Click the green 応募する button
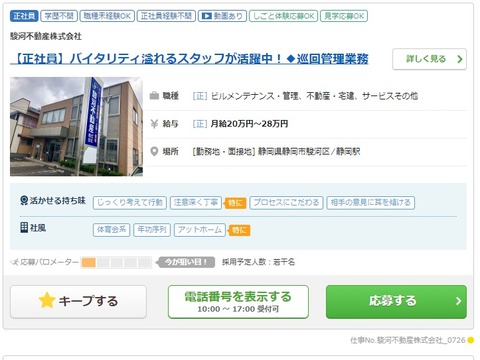The width and height of the screenshot is (480, 360). click(396, 302)
